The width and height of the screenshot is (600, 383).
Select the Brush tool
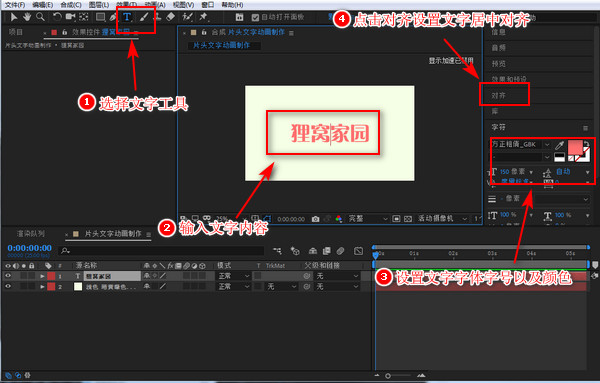point(143,17)
